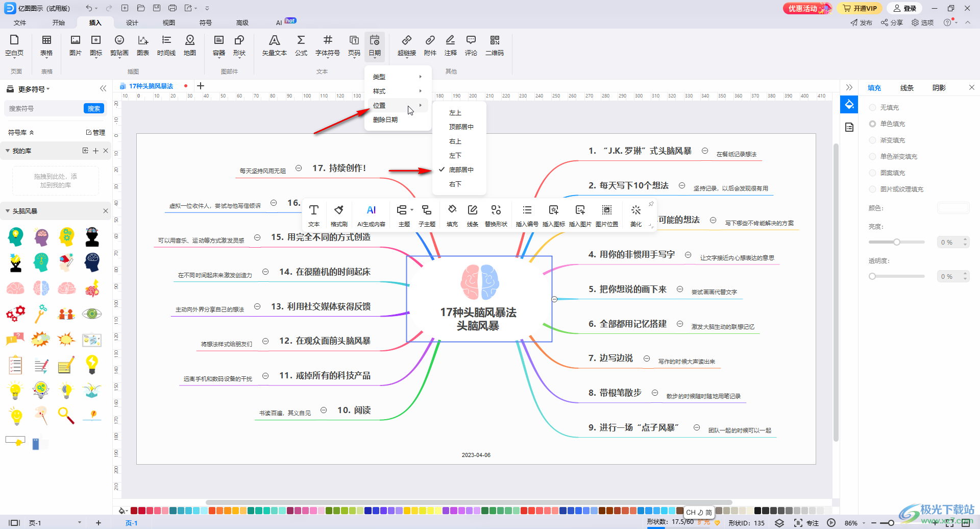This screenshot has height=529, width=980.
Task: Open the clipart (剪贴画) gallery
Action: pyautogui.click(x=119, y=45)
